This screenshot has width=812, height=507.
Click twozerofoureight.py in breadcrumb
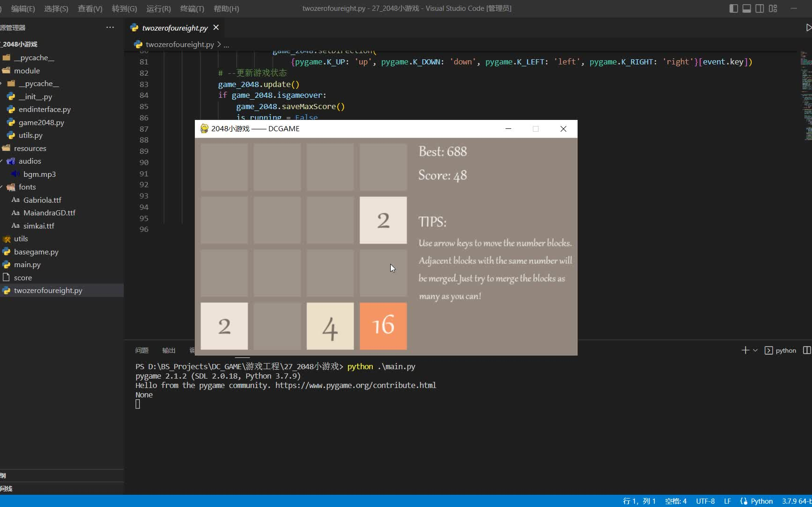pos(179,44)
